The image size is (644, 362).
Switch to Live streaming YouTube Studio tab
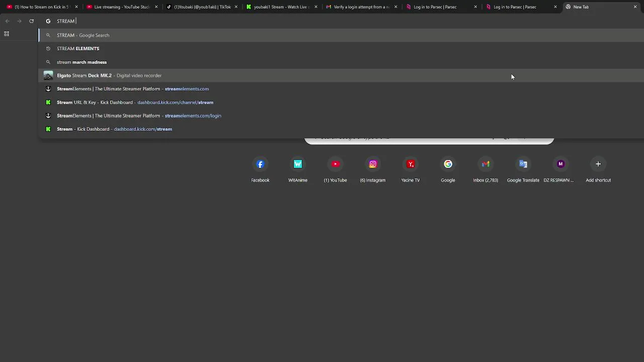coord(121,7)
